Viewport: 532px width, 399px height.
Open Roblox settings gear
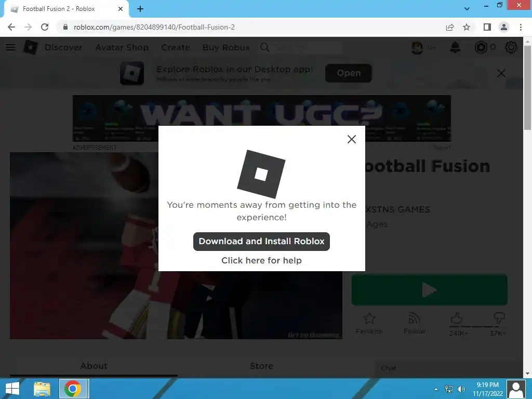tap(511, 47)
